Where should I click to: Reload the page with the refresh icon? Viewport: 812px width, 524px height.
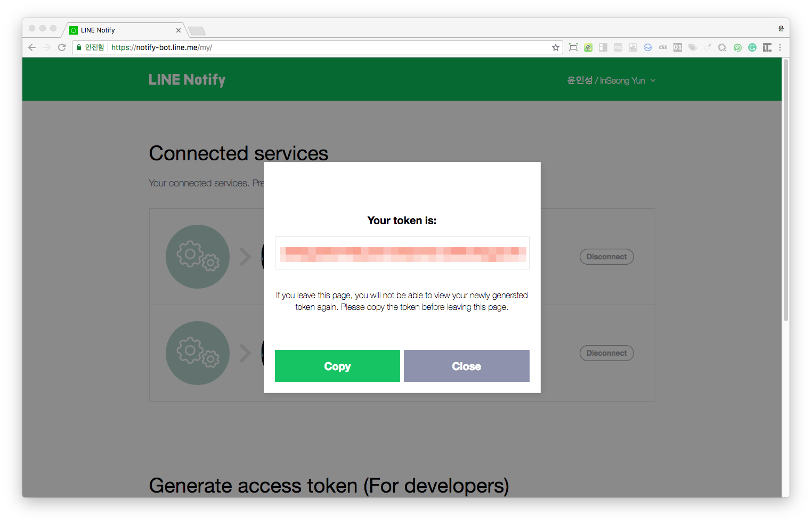pyautogui.click(x=62, y=47)
